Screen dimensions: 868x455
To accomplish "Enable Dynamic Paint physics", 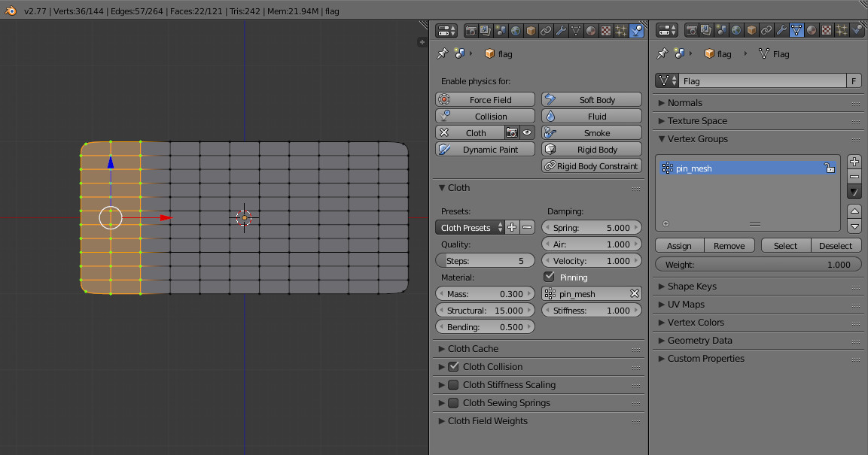I will [x=485, y=149].
